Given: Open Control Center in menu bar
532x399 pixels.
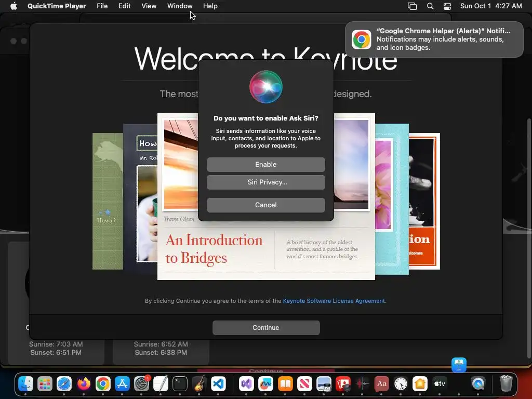Looking at the screenshot, I should coord(447,6).
